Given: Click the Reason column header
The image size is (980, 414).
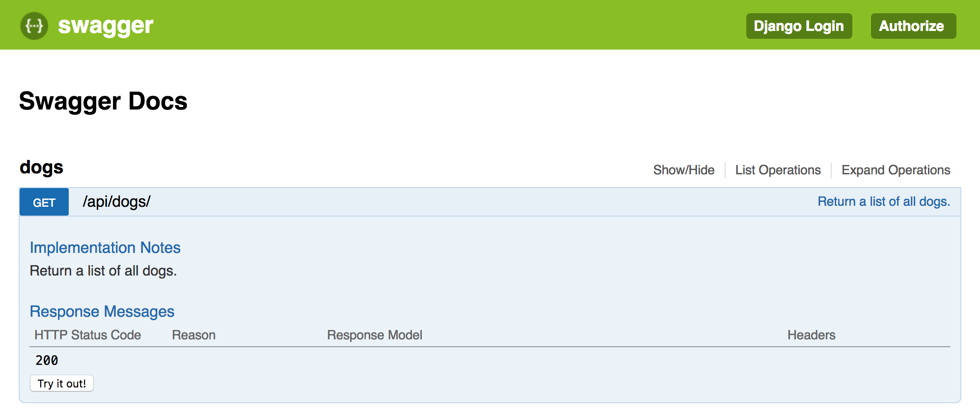Looking at the screenshot, I should point(193,335).
